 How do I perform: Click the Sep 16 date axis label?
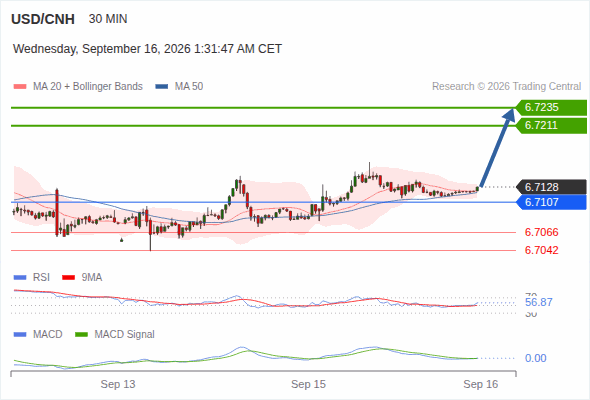pos(481,384)
